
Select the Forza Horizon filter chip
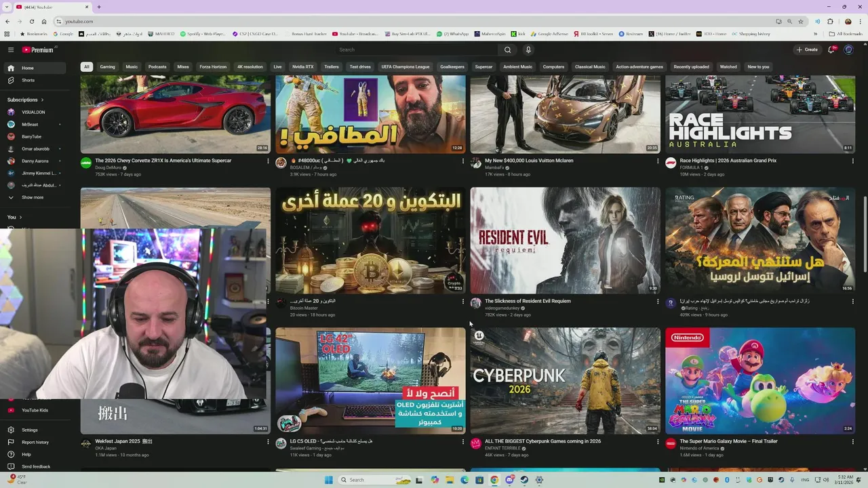tap(213, 66)
